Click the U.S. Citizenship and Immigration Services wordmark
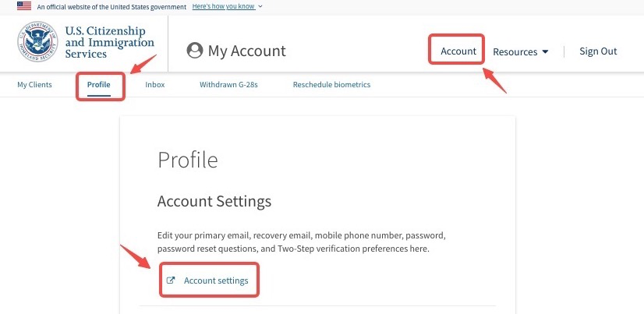Image resolution: width=644 pixels, height=314 pixels. click(109, 43)
